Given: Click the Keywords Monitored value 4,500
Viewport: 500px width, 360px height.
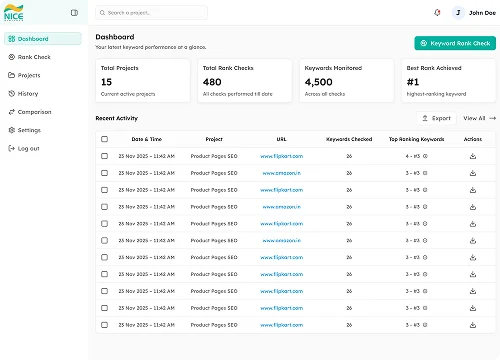Looking at the screenshot, I should coord(318,82).
